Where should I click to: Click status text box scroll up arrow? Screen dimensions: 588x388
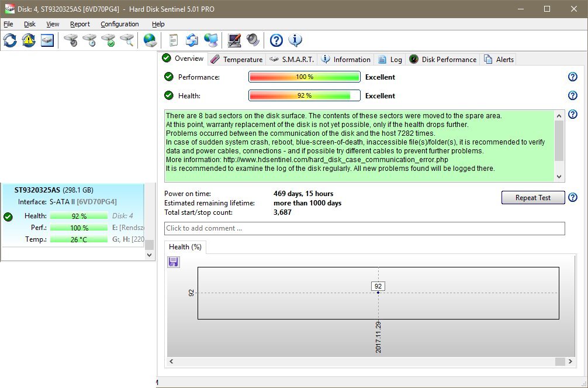pos(559,116)
